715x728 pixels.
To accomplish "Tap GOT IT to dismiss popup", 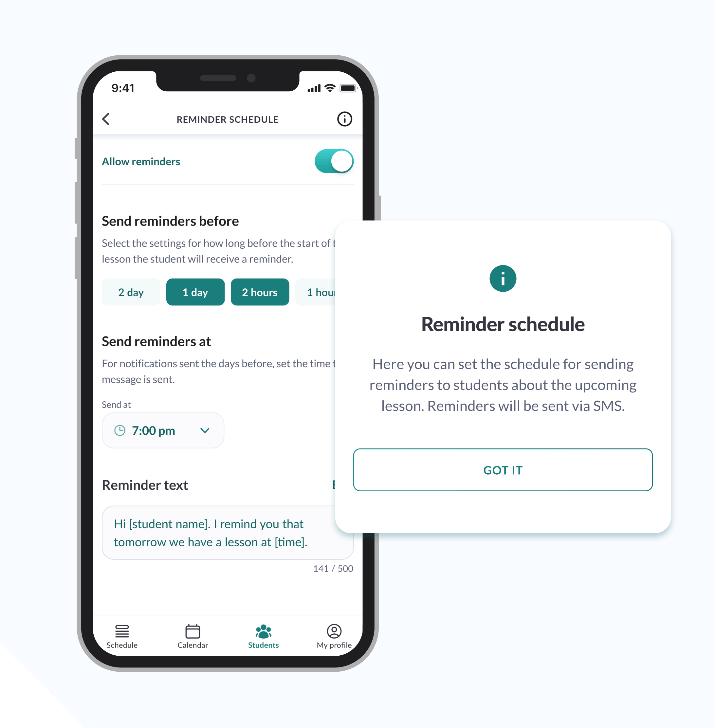I will click(502, 452).
